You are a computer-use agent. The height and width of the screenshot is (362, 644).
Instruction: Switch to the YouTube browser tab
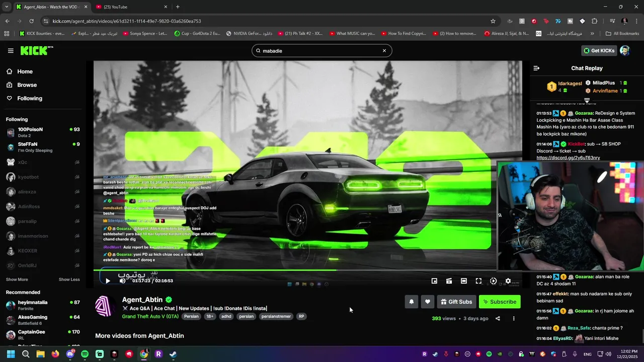(131, 7)
